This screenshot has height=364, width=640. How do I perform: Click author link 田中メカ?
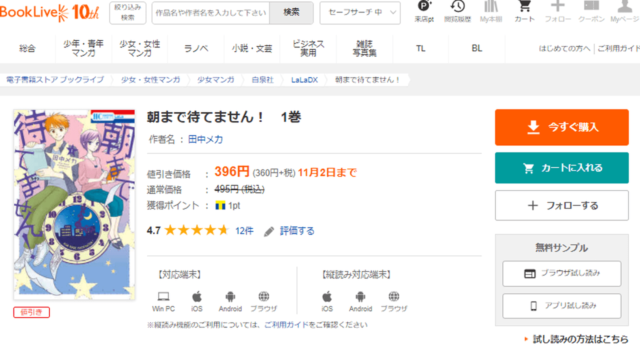tap(205, 139)
